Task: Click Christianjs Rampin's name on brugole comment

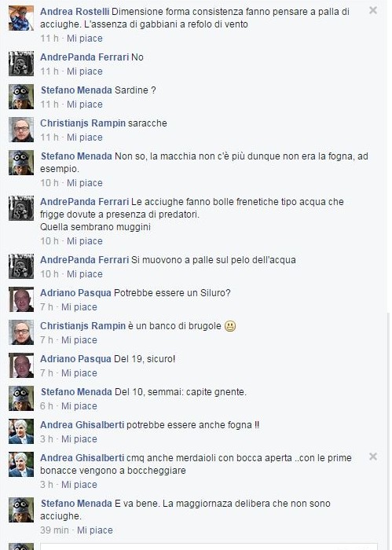Action: [82, 326]
